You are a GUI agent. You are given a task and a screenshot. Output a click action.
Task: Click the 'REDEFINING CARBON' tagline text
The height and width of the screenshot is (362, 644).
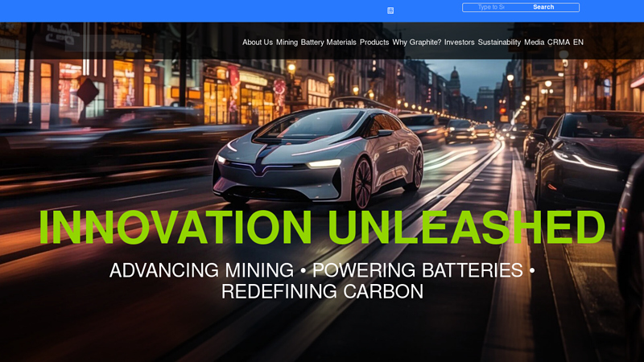tap(322, 291)
